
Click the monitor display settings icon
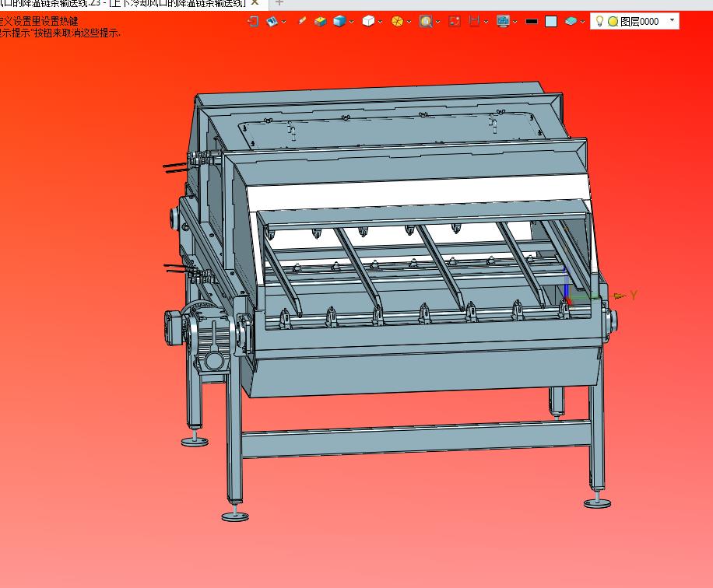pyautogui.click(x=503, y=21)
